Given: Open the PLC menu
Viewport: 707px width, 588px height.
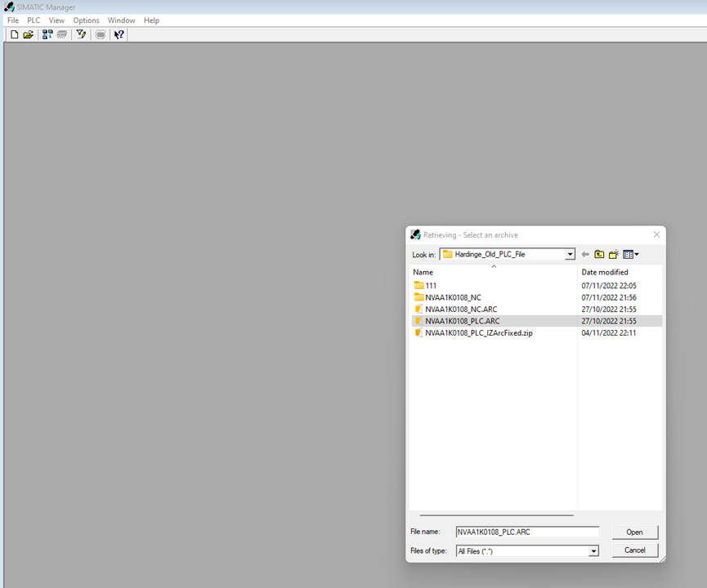Looking at the screenshot, I should pos(34,20).
